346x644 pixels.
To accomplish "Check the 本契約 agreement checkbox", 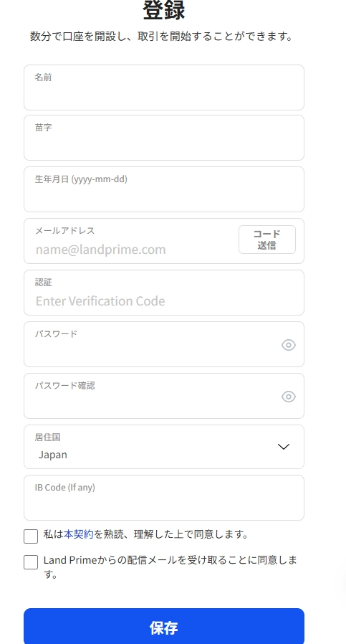I will point(31,536).
